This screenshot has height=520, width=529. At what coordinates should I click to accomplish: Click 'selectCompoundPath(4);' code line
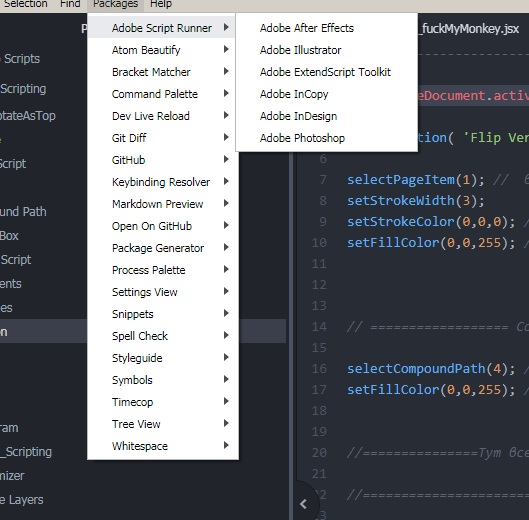pyautogui.click(x=431, y=369)
